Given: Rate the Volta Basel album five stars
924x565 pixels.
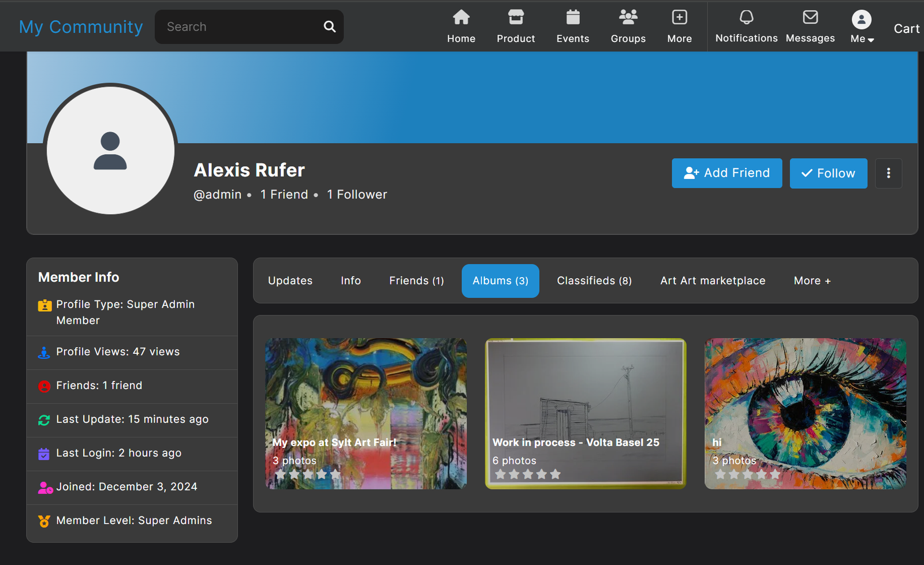Looking at the screenshot, I should coord(556,474).
